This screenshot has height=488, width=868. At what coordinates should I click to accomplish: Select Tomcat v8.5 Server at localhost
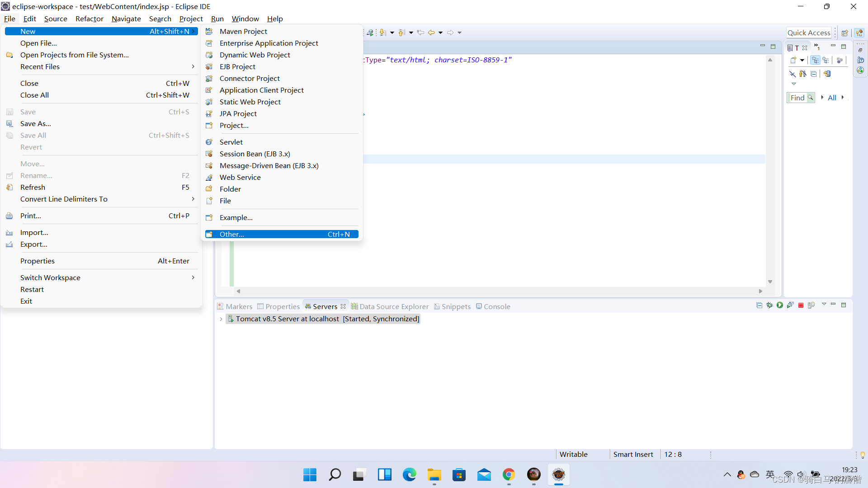pyautogui.click(x=324, y=319)
